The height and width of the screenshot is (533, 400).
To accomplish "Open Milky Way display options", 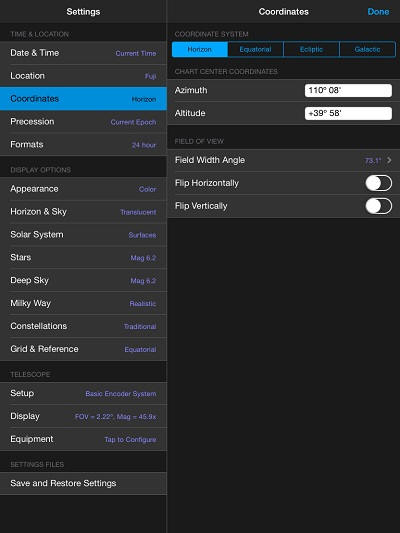I will [83, 303].
